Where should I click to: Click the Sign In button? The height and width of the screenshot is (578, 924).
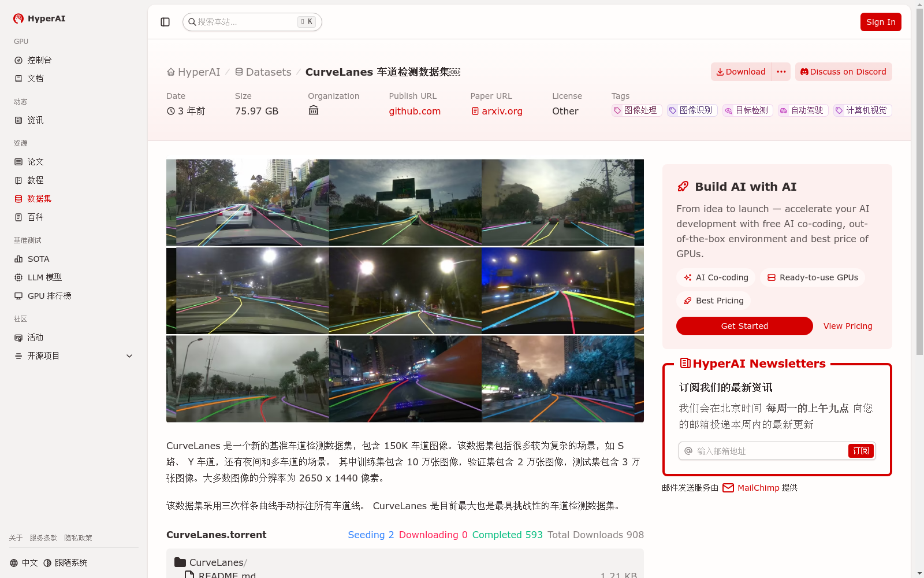pos(881,22)
